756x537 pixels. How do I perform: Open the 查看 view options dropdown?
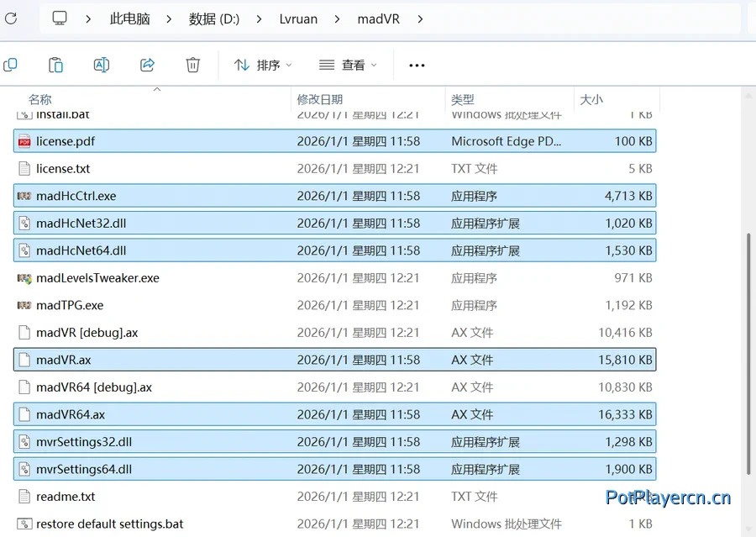[348, 65]
